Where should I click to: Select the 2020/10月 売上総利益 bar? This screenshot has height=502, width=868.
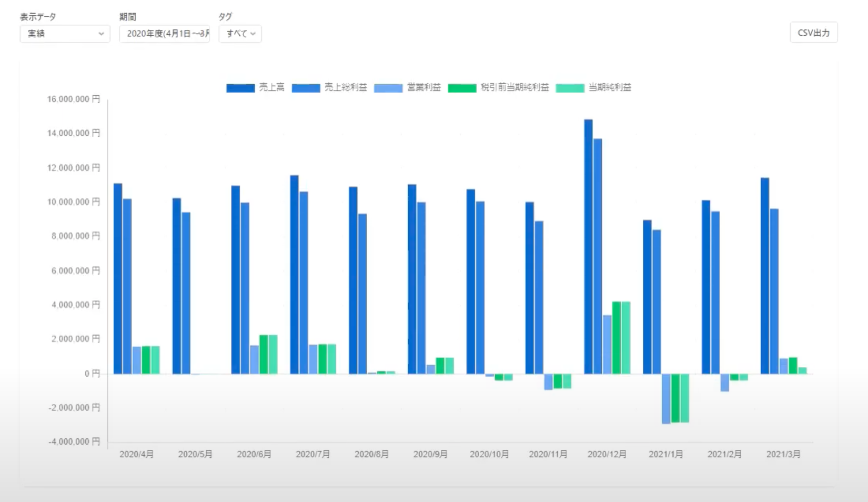(480, 288)
